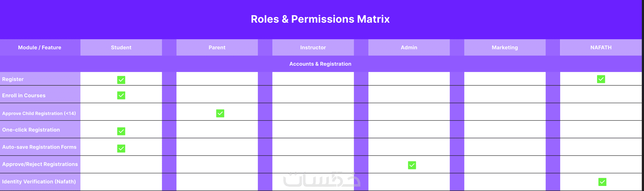Select the Student column header
Image resolution: width=644 pixels, height=191 pixels.
121,48
